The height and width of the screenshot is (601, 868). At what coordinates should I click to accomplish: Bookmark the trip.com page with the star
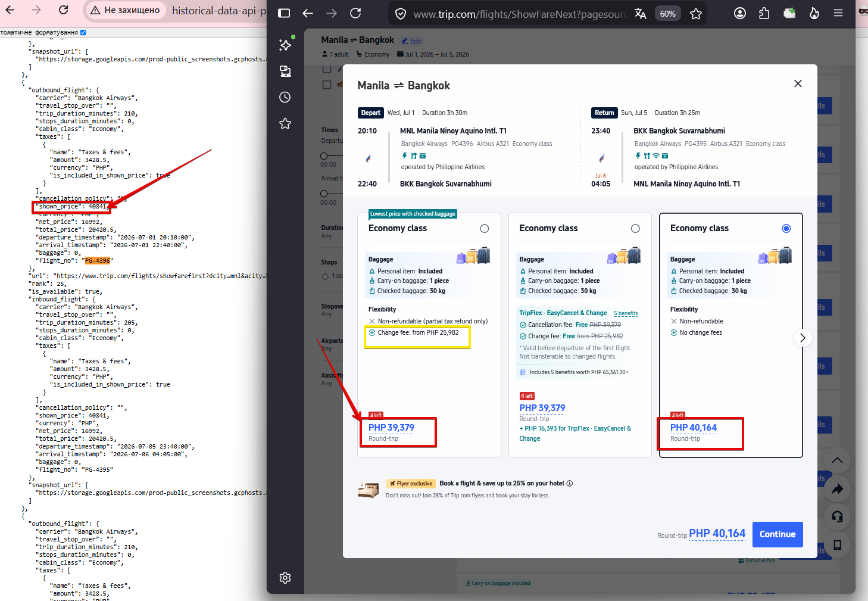coord(696,14)
